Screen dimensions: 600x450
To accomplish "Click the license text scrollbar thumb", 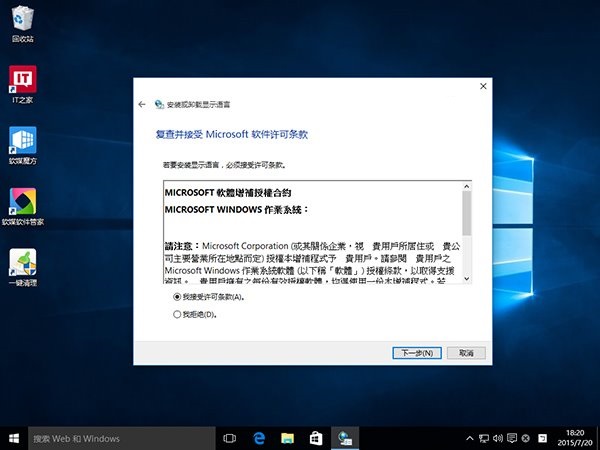I will (x=466, y=213).
